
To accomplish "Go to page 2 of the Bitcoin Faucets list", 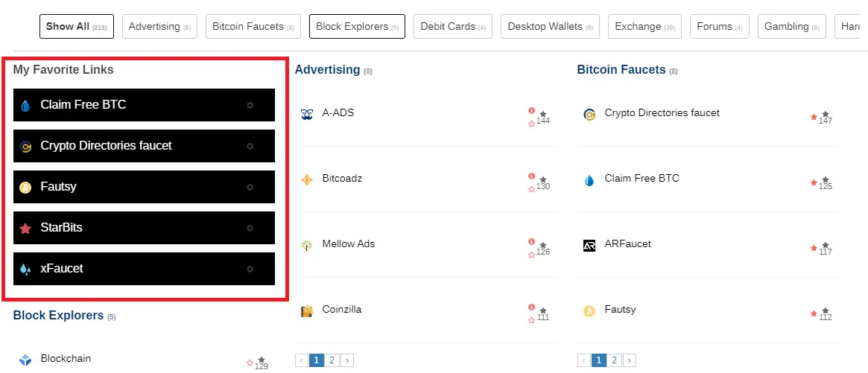I will [x=614, y=361].
